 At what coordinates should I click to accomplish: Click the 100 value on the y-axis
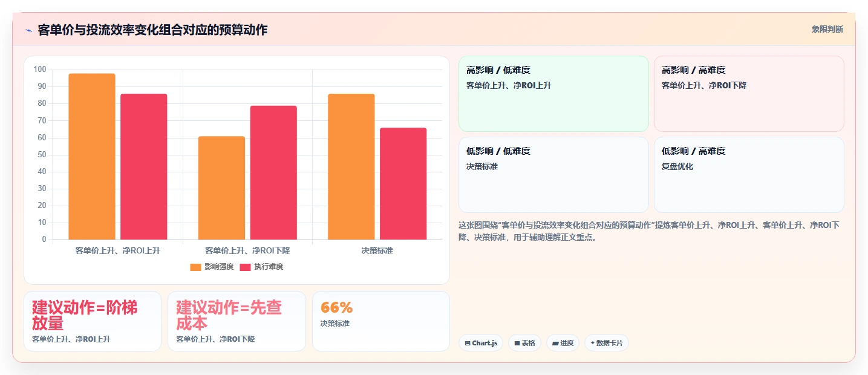tap(40, 70)
